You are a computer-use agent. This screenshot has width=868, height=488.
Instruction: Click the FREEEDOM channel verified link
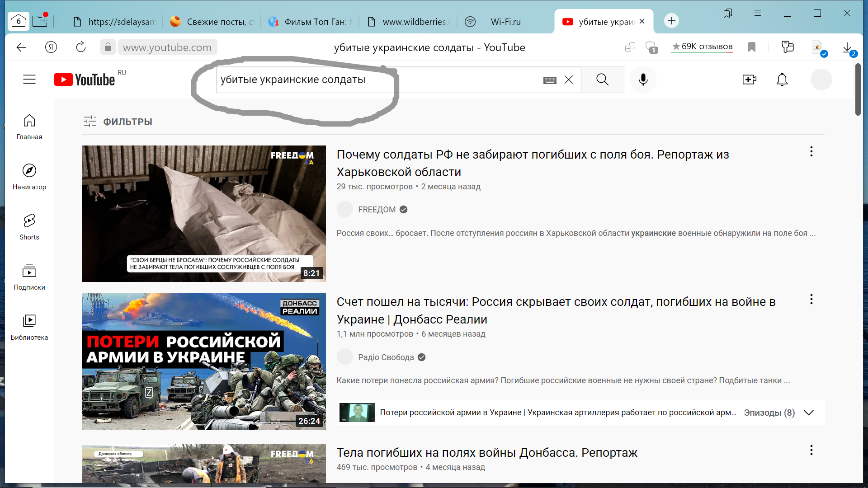coord(377,209)
